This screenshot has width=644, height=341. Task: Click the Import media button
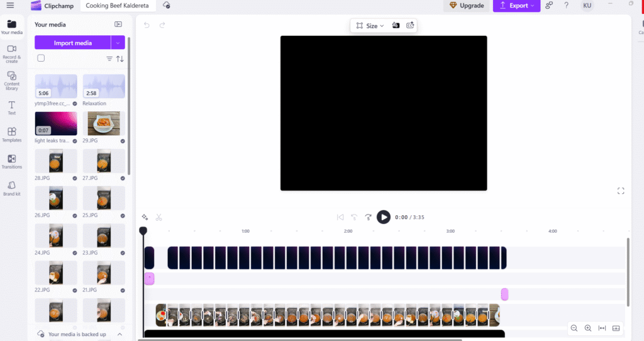(73, 43)
